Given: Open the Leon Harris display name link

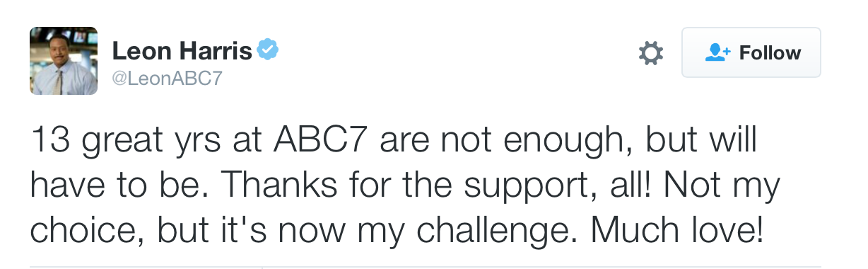Looking at the screenshot, I should pyautogui.click(x=182, y=51).
